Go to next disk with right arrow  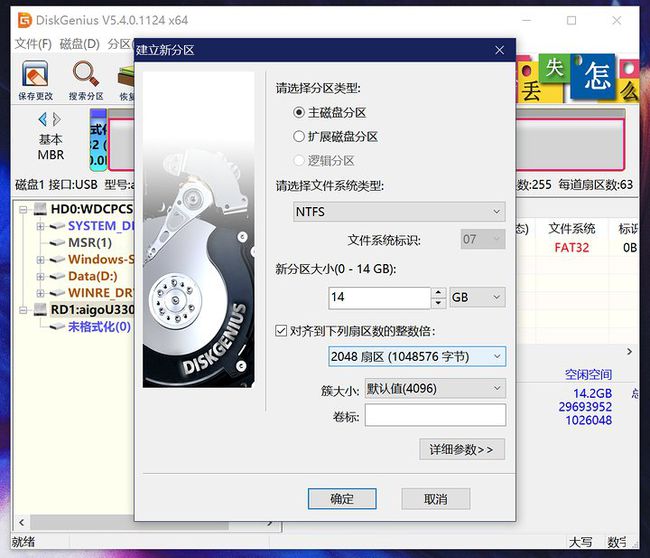(x=57, y=119)
